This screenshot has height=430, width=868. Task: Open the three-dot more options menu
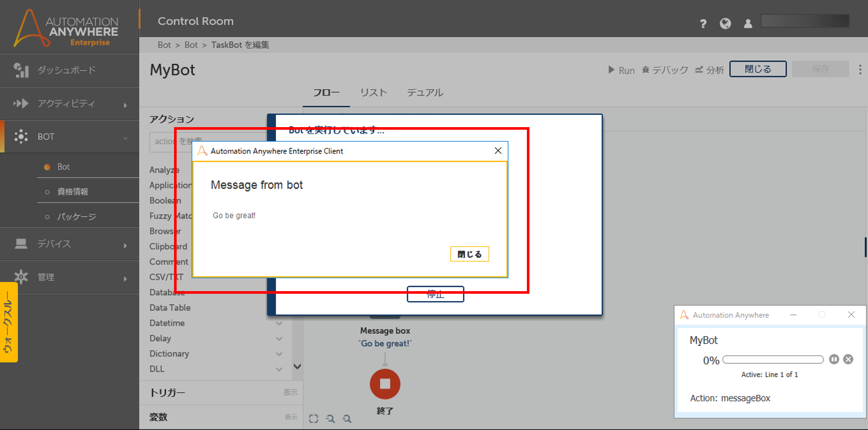coord(860,69)
